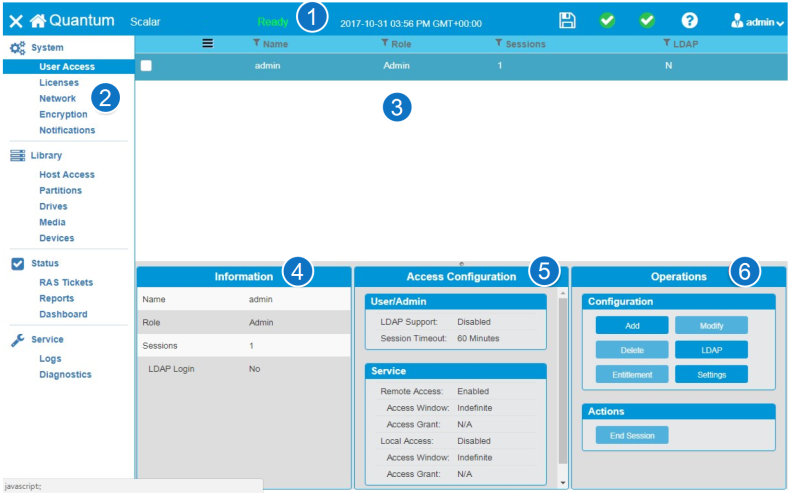This screenshot has height=501, width=792.
Task: Click the first green checkmark status icon
Action: pos(607,21)
